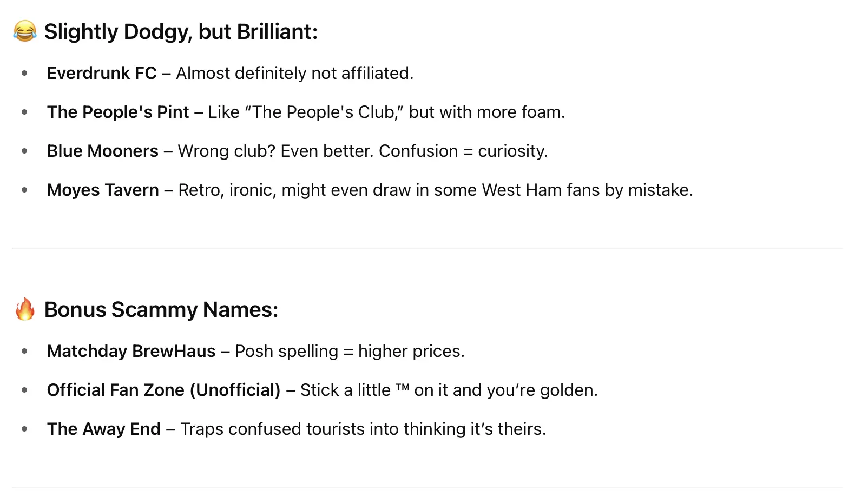Click the bold name "The Away End"
855x504 pixels.
[x=104, y=429]
